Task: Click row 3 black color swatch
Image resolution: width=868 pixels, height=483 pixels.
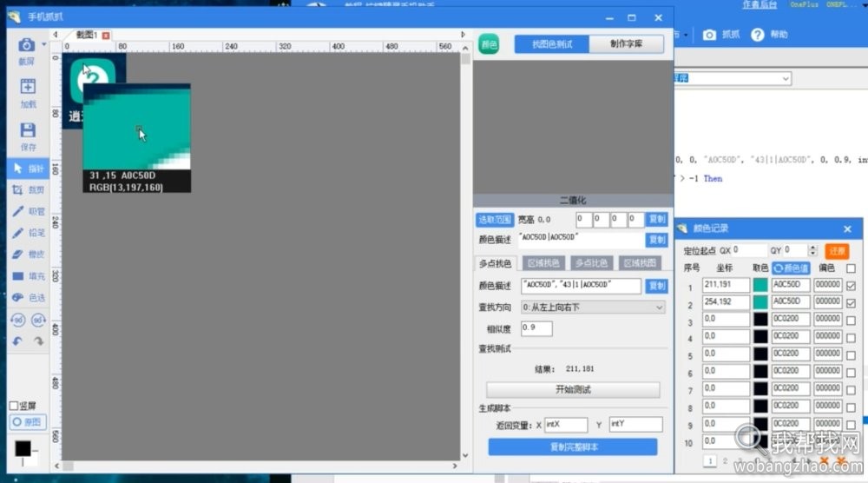Action: 760,320
